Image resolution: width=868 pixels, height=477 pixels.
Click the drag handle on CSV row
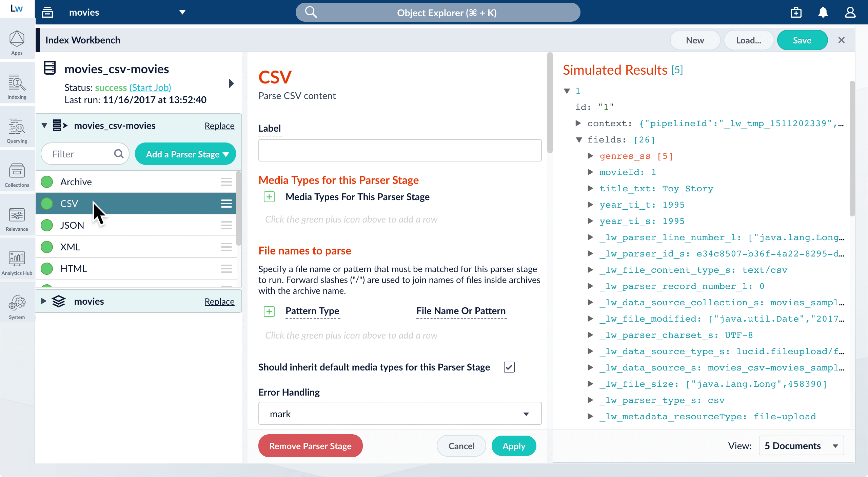226,204
